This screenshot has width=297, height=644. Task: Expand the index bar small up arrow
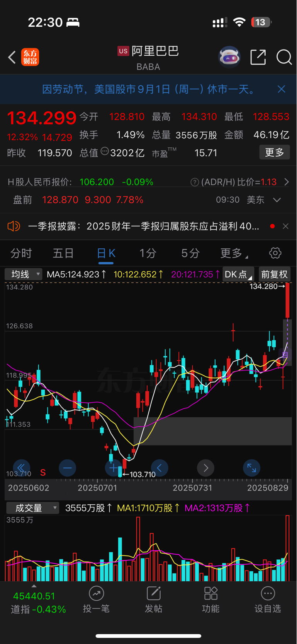(34, 586)
